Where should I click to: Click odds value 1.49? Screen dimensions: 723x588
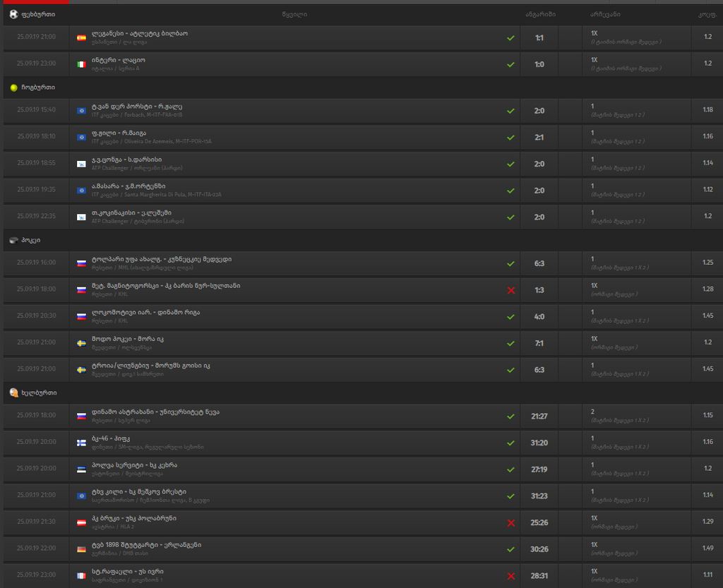click(x=707, y=548)
